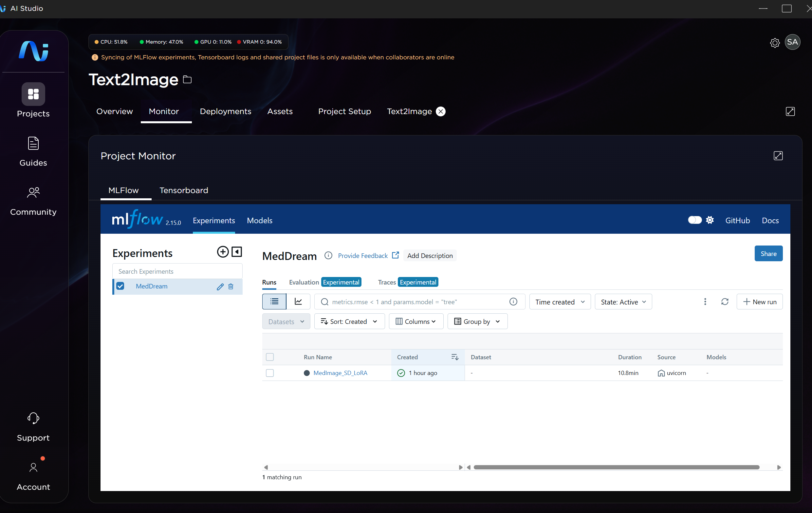Screen dimensions: 812x513
Task: Switch to the Tensorboard tab
Action: (x=184, y=190)
